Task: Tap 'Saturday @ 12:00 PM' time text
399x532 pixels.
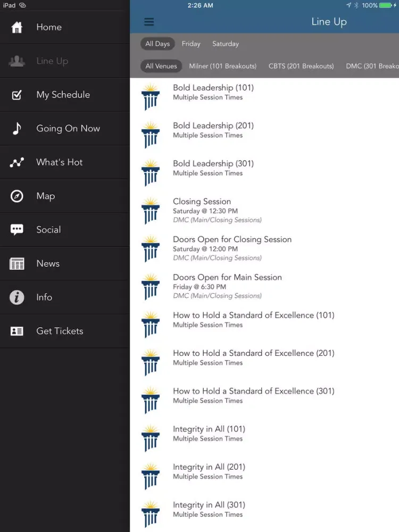Action: coord(205,249)
